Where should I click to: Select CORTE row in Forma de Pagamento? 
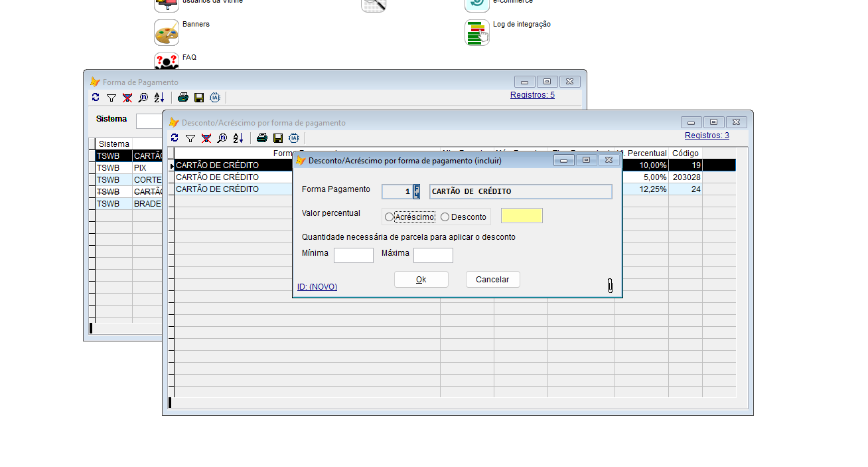point(129,180)
